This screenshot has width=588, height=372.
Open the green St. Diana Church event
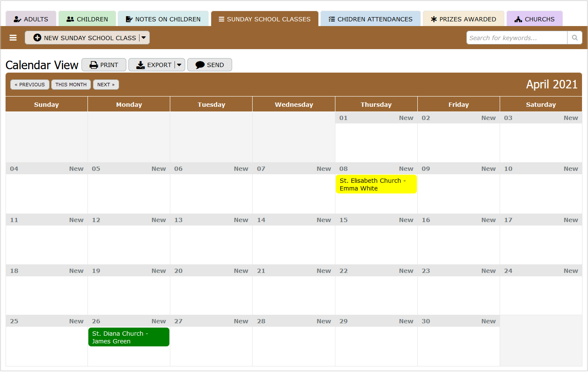click(x=128, y=337)
